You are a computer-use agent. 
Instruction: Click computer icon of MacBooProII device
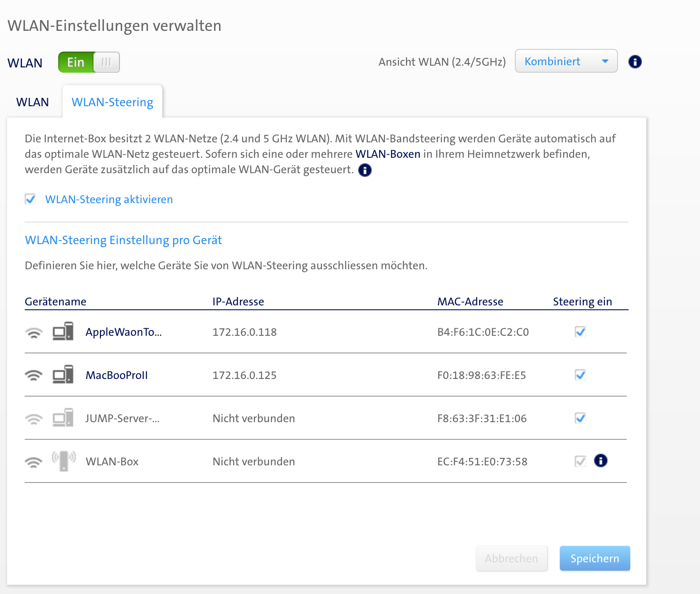(63, 375)
